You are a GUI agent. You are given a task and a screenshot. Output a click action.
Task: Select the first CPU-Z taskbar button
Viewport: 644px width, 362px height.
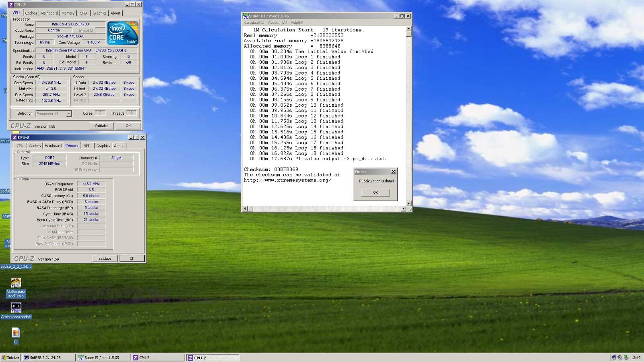(x=158, y=358)
